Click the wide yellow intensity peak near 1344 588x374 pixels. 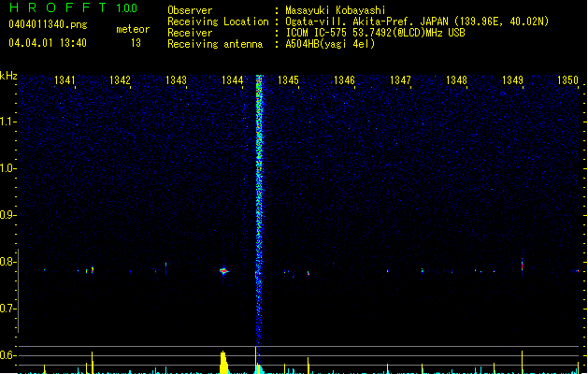point(223,363)
